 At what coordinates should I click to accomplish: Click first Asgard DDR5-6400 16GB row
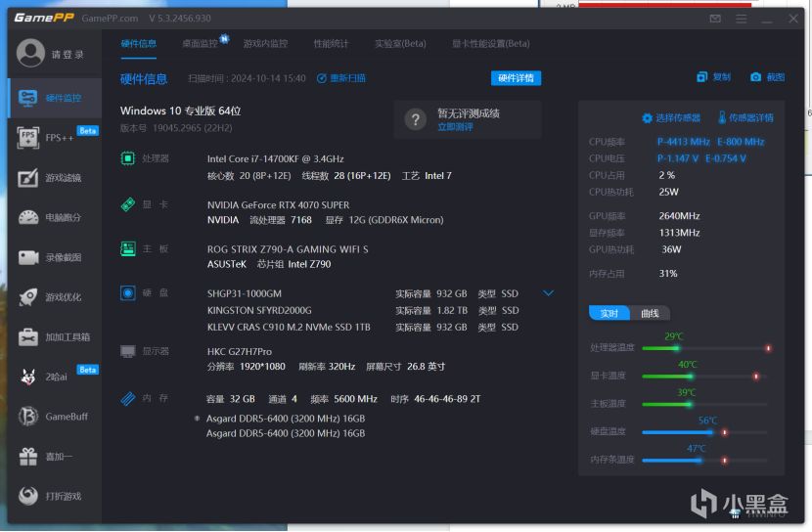pos(286,419)
